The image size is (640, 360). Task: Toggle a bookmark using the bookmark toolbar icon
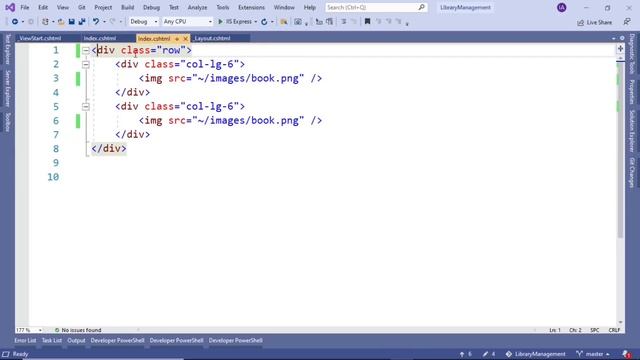(367, 22)
